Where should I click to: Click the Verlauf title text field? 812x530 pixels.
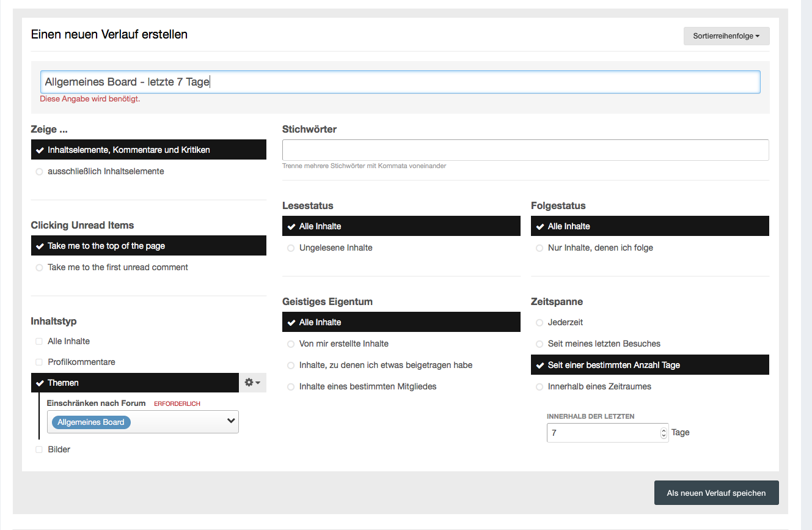[400, 82]
